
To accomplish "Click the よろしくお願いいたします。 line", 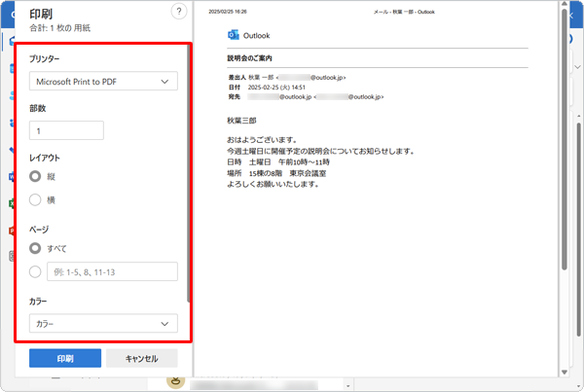I will [x=274, y=184].
